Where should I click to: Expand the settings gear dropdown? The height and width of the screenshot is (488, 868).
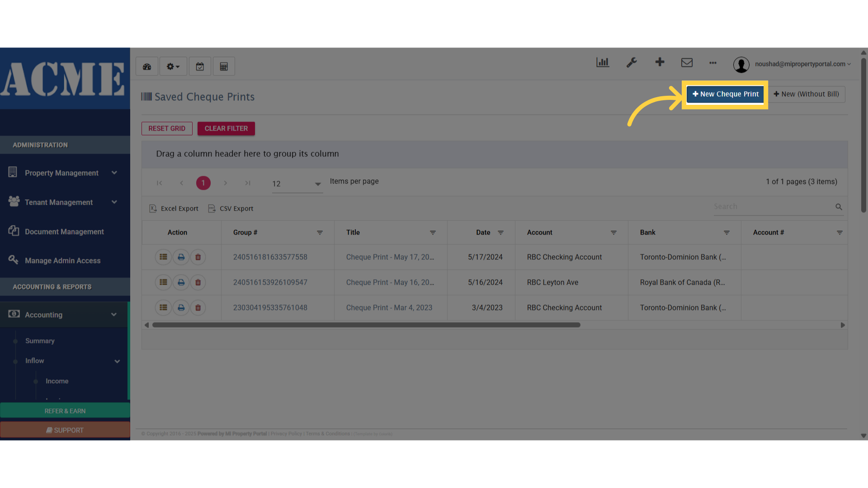(173, 67)
